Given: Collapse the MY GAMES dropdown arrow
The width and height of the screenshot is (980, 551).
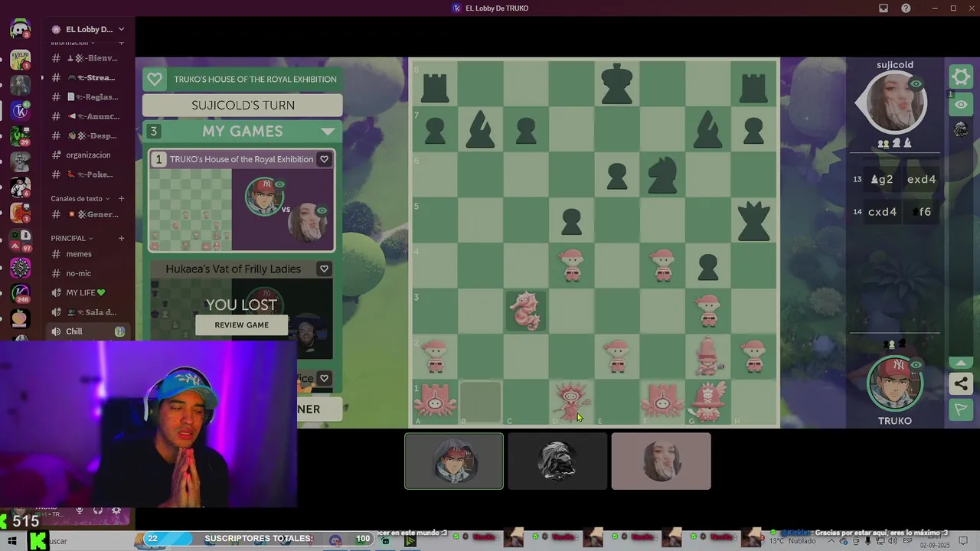Looking at the screenshot, I should coord(328,132).
